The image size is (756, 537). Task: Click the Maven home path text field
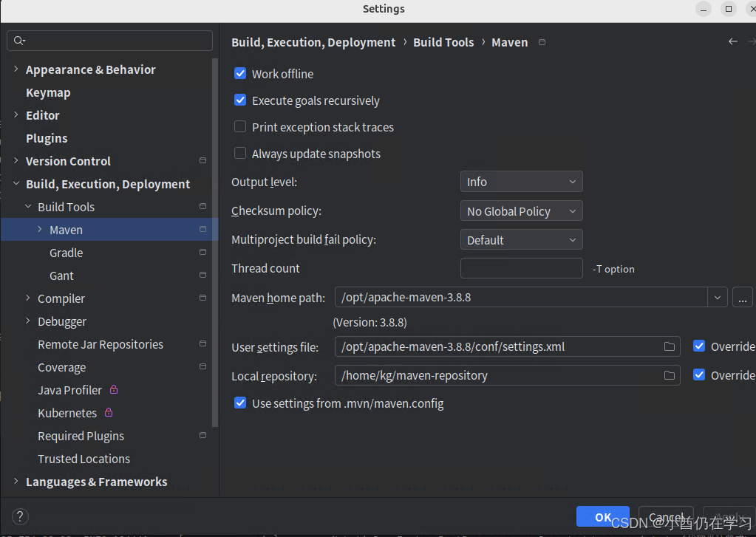[521, 298]
